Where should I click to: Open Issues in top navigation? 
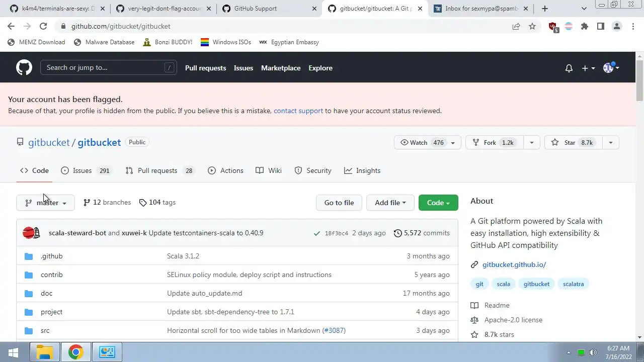[244, 68]
